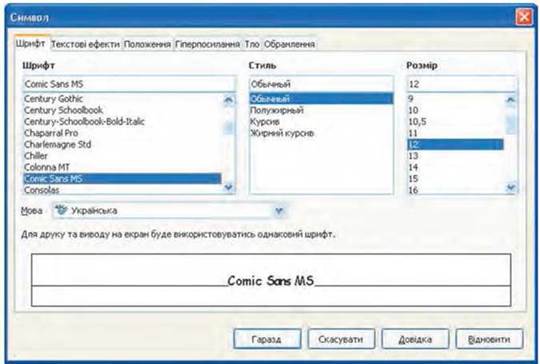Choose Обычный style in list

click(321, 99)
